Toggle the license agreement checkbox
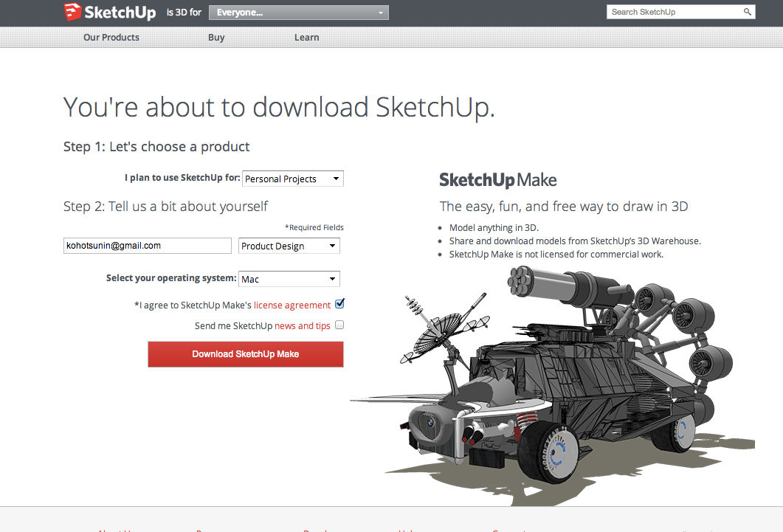Image resolution: width=783 pixels, height=532 pixels. pos(339,304)
